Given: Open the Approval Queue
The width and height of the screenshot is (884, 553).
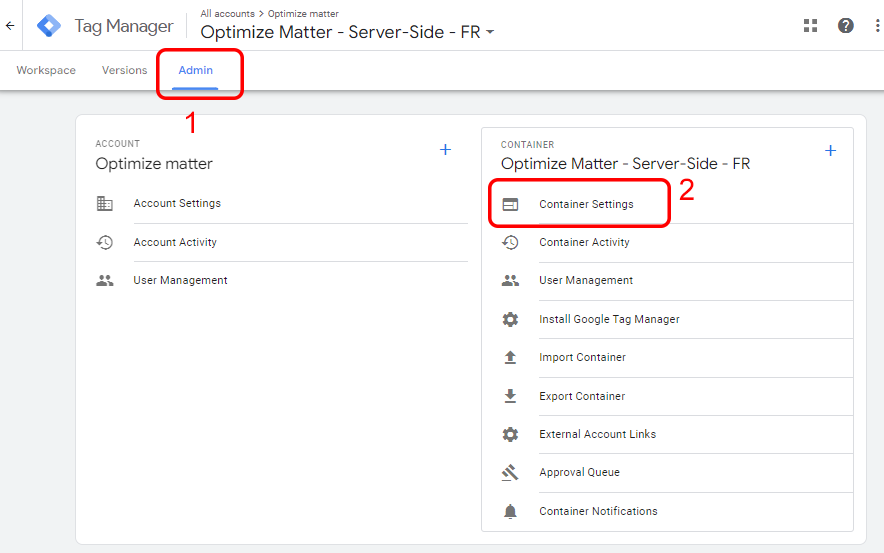Looking at the screenshot, I should tap(579, 472).
